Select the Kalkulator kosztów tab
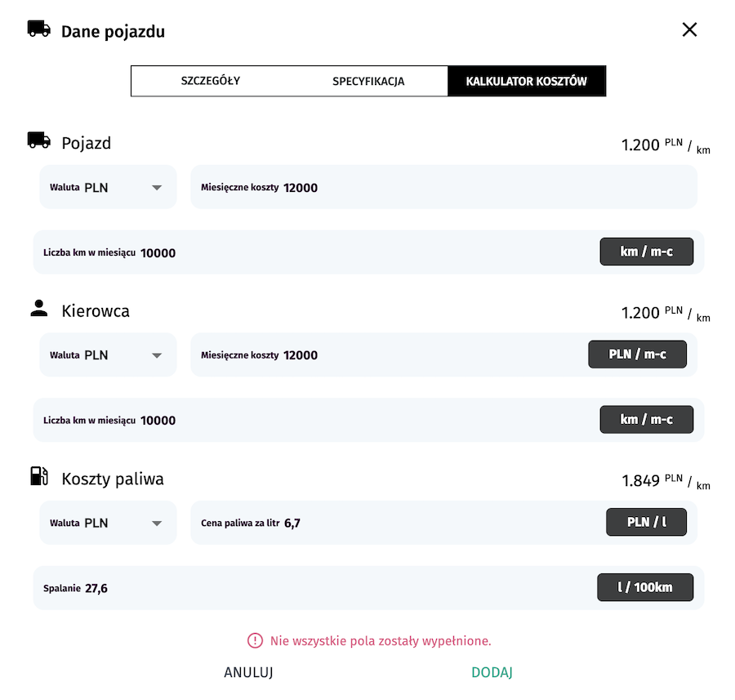The height and width of the screenshot is (700, 735). pos(526,82)
